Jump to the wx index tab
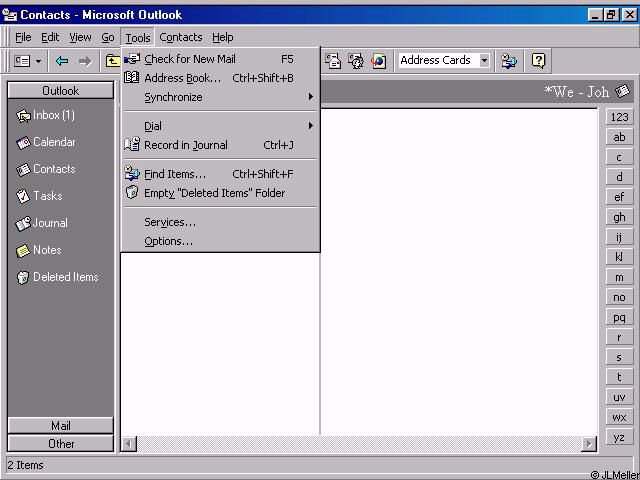 [x=619, y=417]
